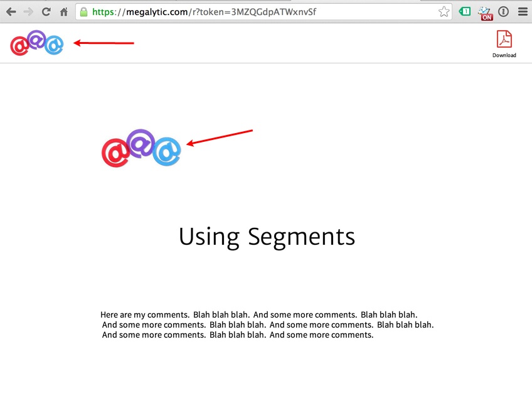Reload the current page

45,11
